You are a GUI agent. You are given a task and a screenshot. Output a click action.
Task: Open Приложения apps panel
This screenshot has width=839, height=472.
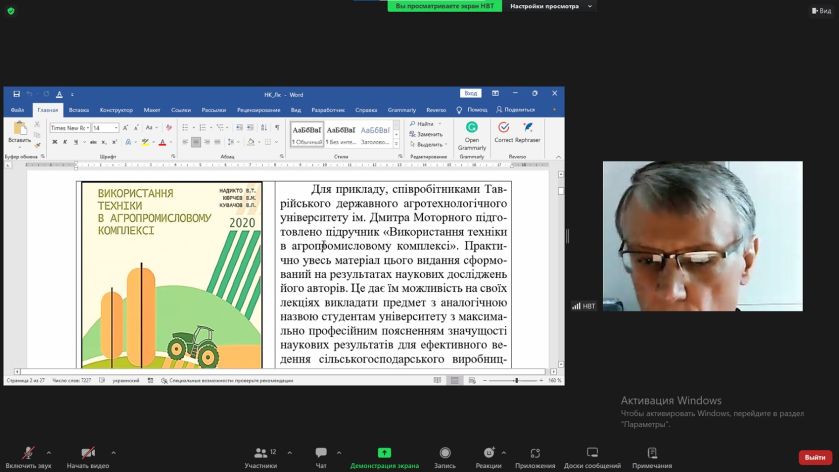535,454
